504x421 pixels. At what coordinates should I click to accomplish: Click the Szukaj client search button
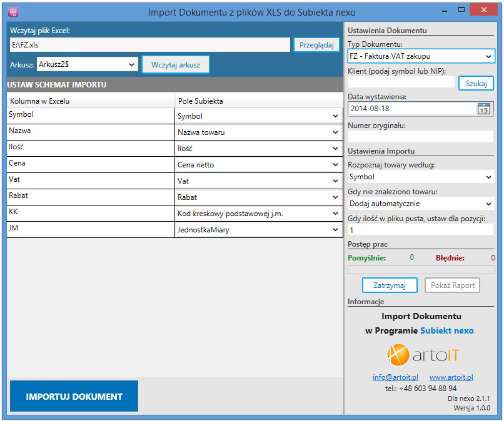coord(476,84)
